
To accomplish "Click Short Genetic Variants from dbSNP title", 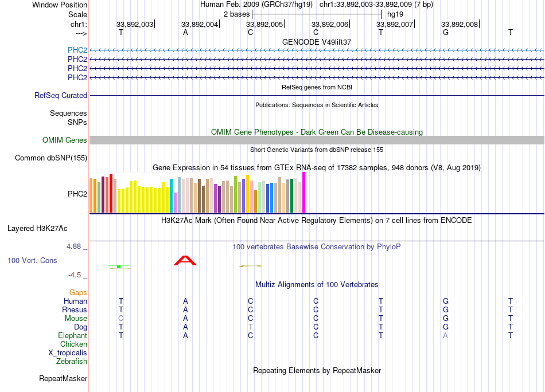I will [x=317, y=150].
